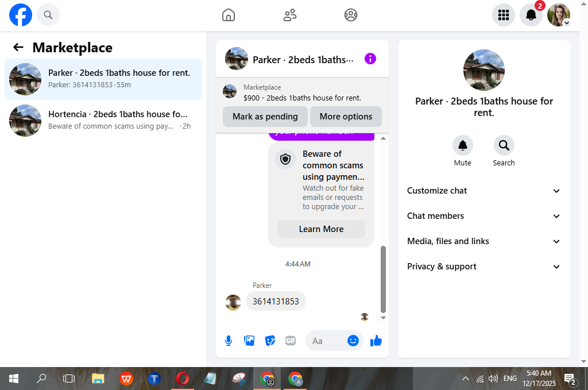Click the More options button
Image resolution: width=588 pixels, height=390 pixels.
pyautogui.click(x=346, y=117)
